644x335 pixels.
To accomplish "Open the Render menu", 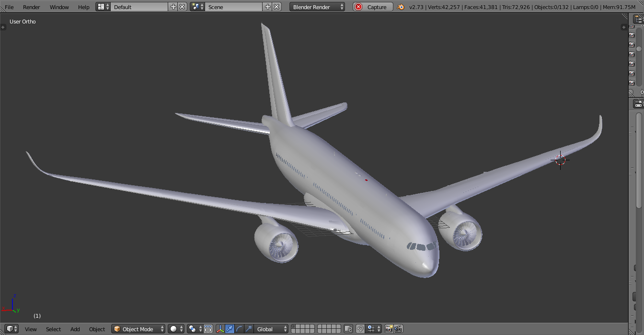I will (x=32, y=7).
